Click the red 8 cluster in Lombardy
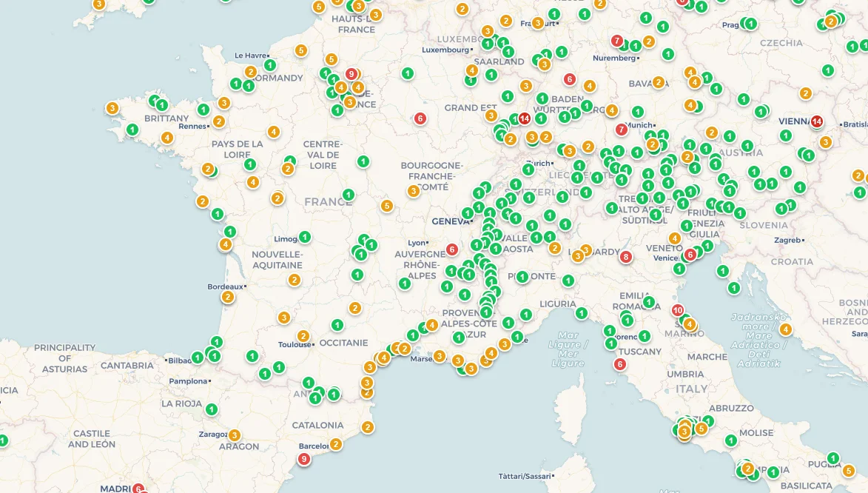868x493 pixels. point(626,257)
